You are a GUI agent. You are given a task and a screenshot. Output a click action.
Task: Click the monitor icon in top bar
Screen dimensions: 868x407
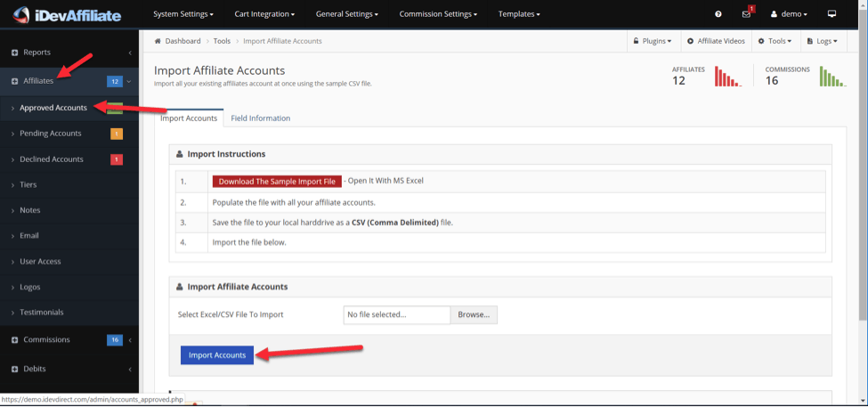tap(831, 14)
